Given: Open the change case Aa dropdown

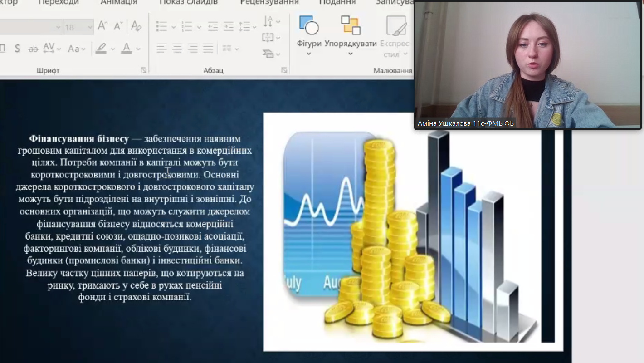Looking at the screenshot, I should click(x=77, y=49).
